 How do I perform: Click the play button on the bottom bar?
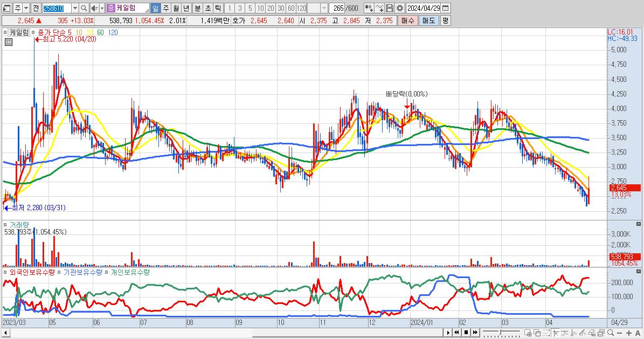tap(448, 333)
